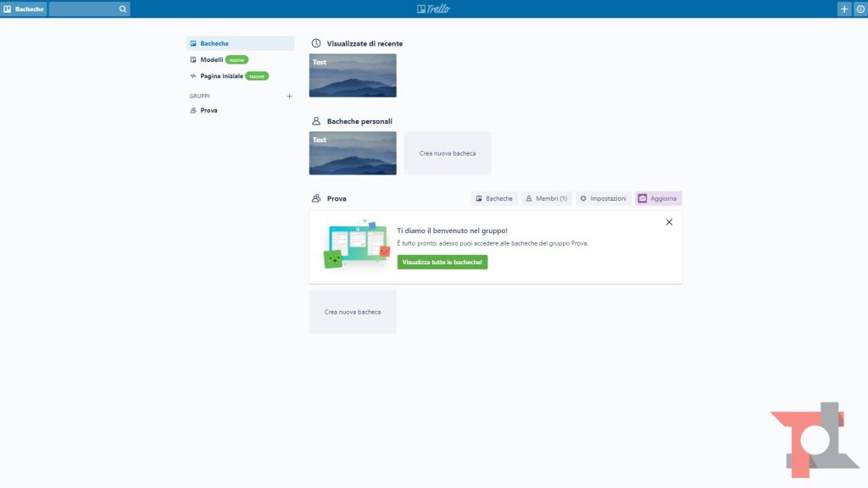The image size is (868, 488).
Task: Click the Trello logo in header
Action: tap(433, 8)
